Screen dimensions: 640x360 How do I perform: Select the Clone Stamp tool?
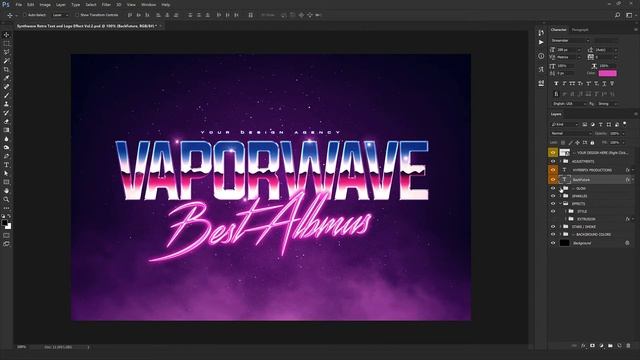(7, 104)
